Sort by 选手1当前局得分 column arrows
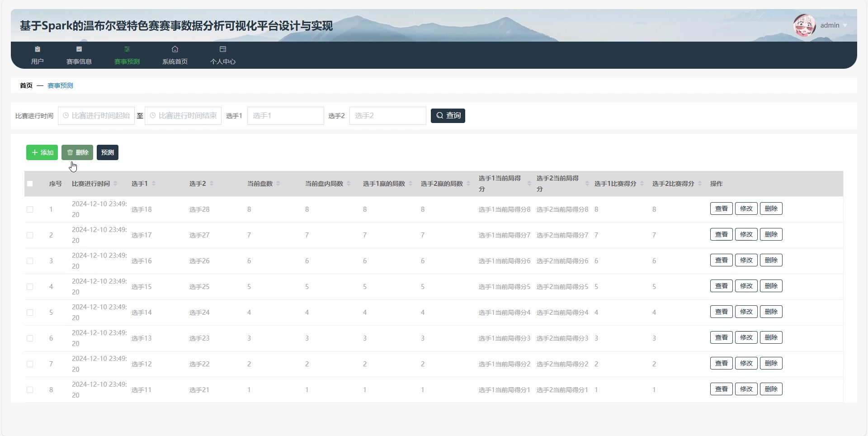This screenshot has width=868, height=436. pyautogui.click(x=529, y=183)
